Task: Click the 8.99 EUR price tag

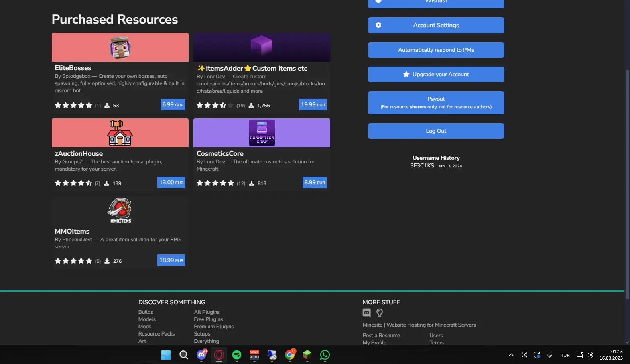Action: (x=315, y=183)
